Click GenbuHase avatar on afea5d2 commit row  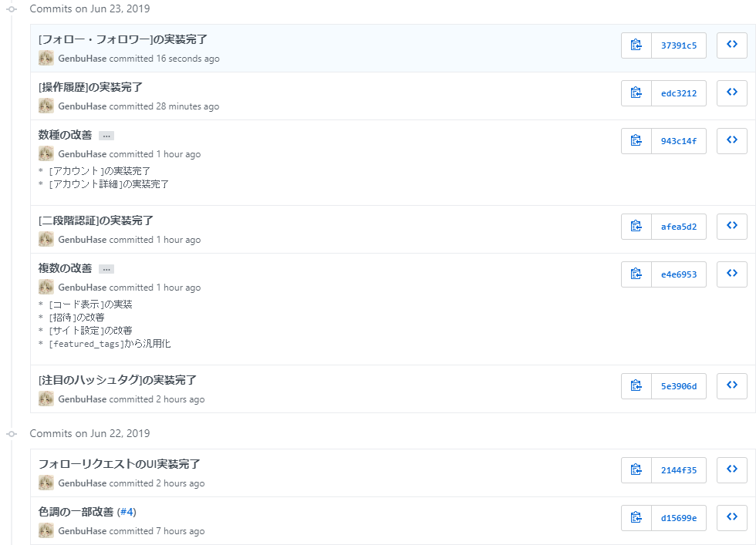(46, 239)
